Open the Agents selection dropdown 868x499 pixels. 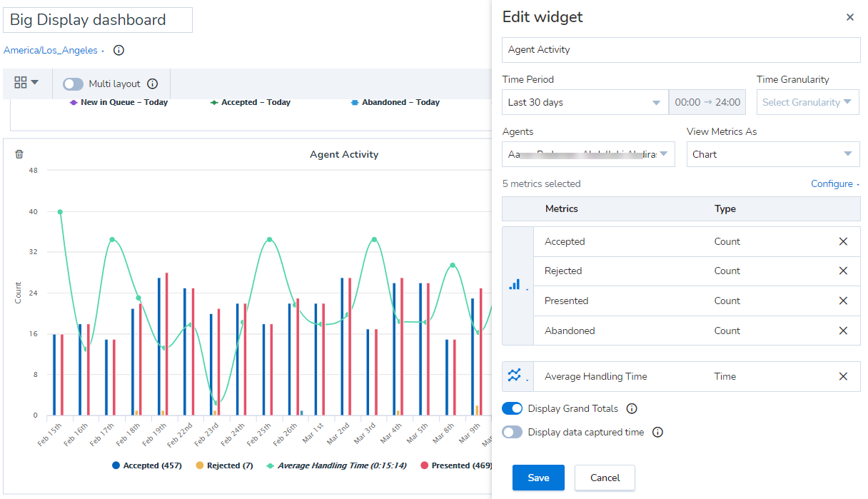(x=588, y=154)
